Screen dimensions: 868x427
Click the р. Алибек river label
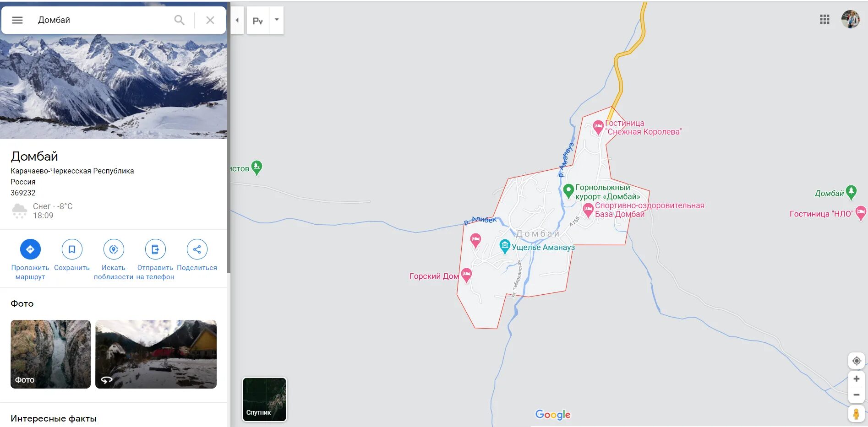pos(480,221)
